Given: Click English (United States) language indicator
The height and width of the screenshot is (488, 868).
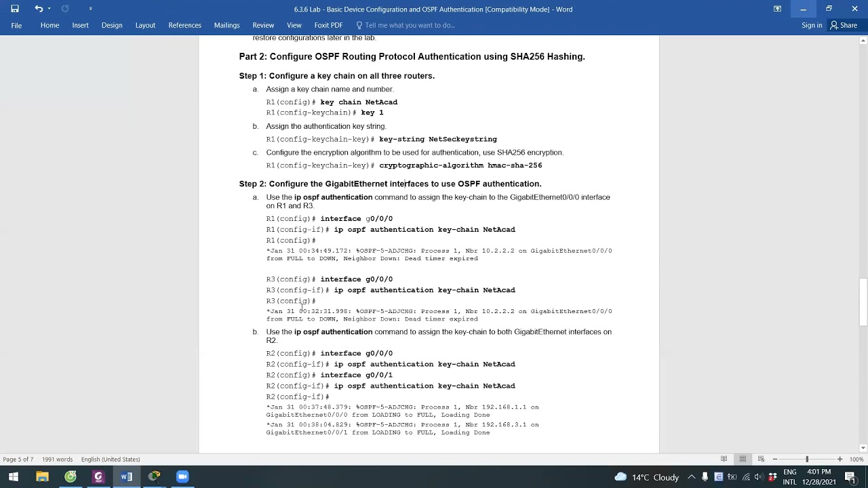Looking at the screenshot, I should click(x=111, y=459).
